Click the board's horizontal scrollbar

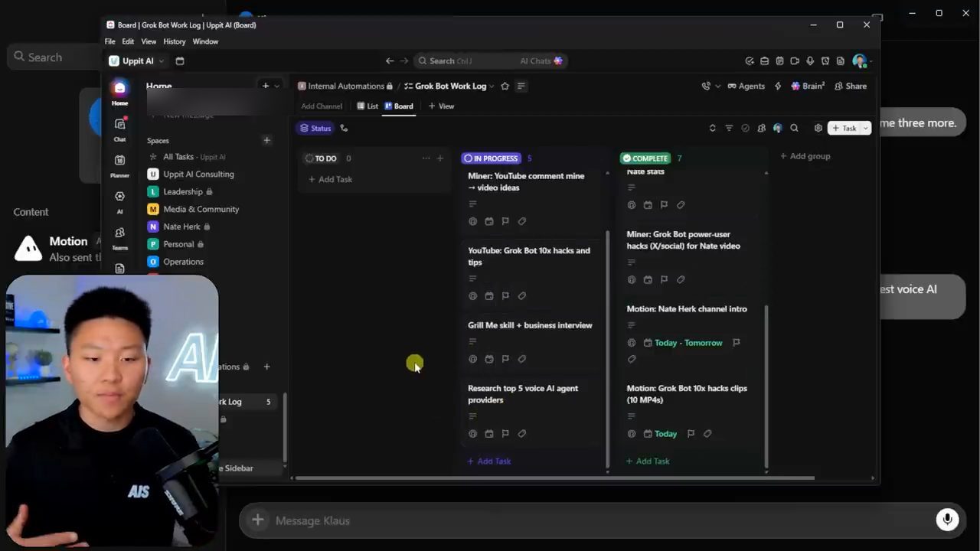[555, 478]
